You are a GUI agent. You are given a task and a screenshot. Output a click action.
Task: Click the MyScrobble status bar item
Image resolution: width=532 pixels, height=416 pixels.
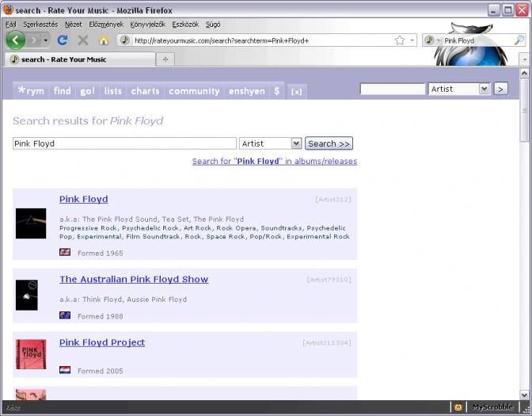pos(492,406)
